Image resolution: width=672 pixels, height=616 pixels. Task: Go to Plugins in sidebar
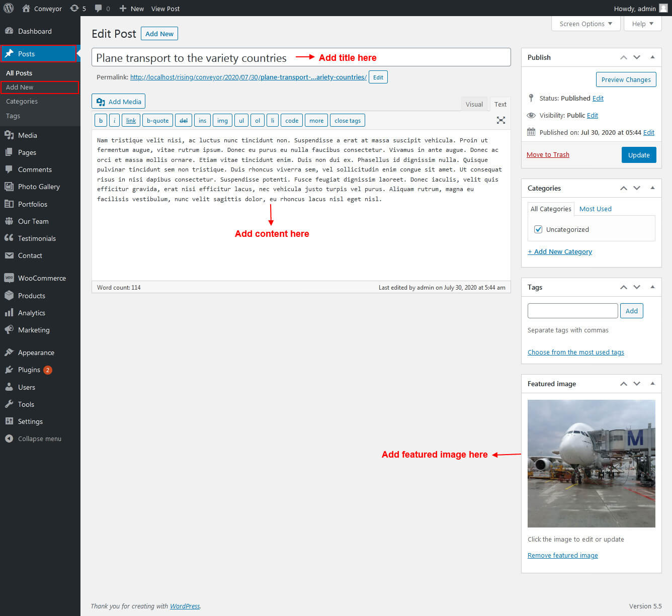point(29,370)
